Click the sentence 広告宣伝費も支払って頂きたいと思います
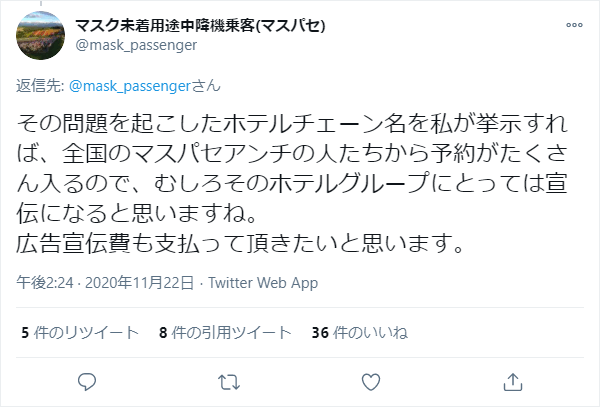 (240, 243)
